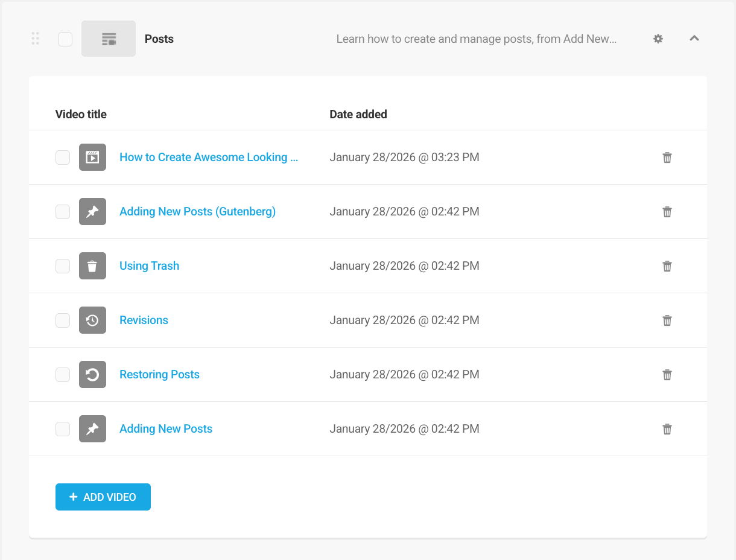Viewport: 736px width, 560px height.
Task: Open the Using Trash video link
Action: coord(149,266)
